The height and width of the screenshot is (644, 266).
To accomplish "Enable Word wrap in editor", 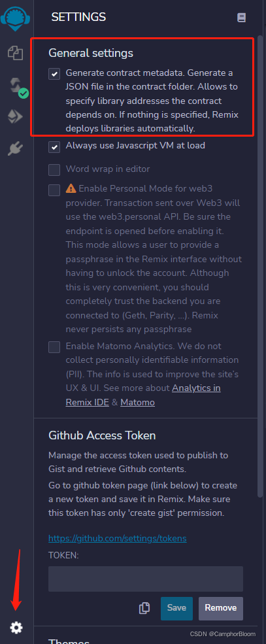I will (x=54, y=169).
